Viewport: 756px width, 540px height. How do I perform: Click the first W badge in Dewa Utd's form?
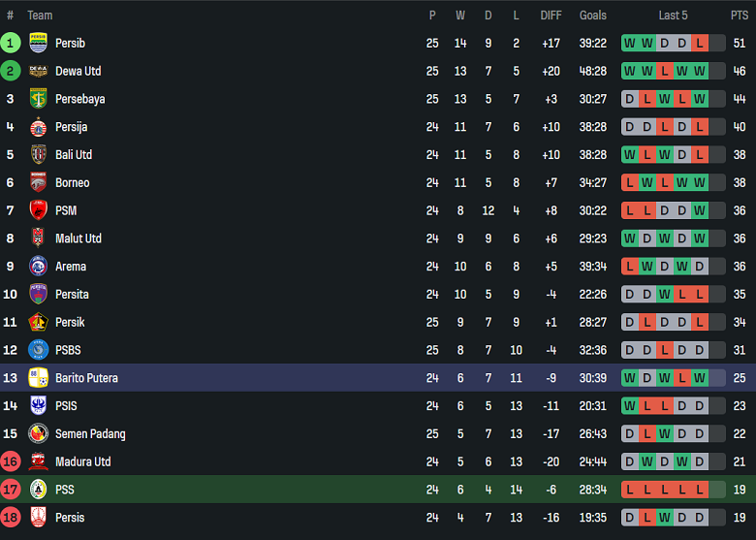click(630, 71)
